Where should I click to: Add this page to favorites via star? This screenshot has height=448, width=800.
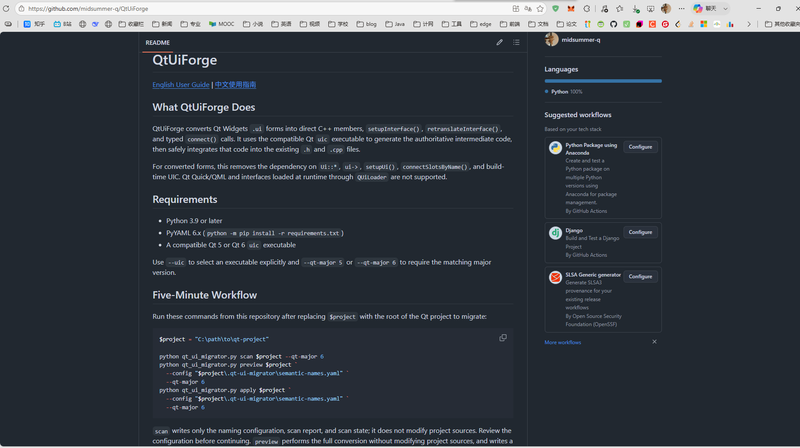click(x=540, y=9)
